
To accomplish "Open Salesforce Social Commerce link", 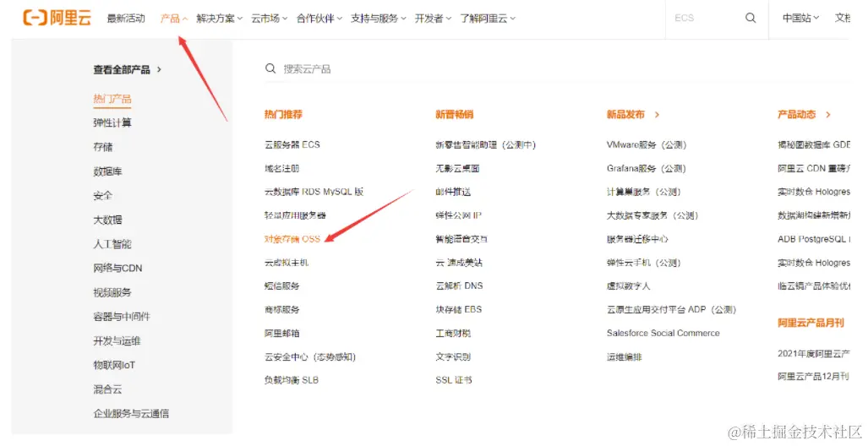I will [x=663, y=333].
